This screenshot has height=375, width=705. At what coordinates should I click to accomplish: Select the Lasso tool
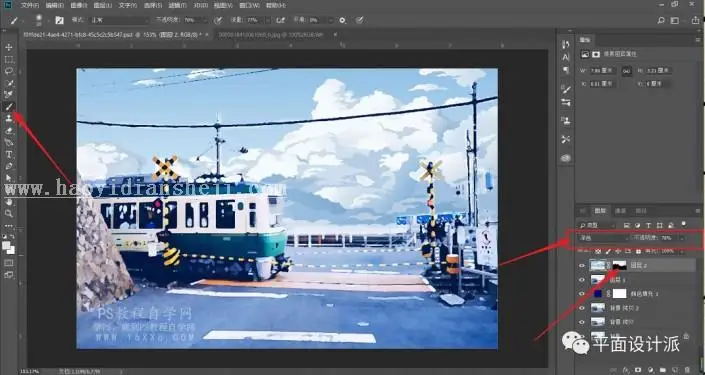[9, 71]
